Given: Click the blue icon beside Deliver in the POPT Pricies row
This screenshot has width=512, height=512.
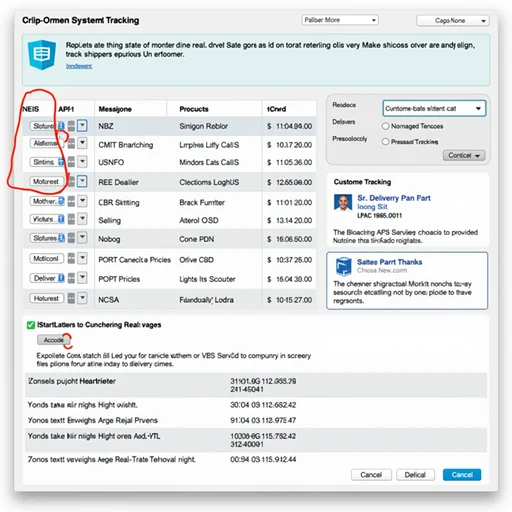Looking at the screenshot, I should (61, 278).
